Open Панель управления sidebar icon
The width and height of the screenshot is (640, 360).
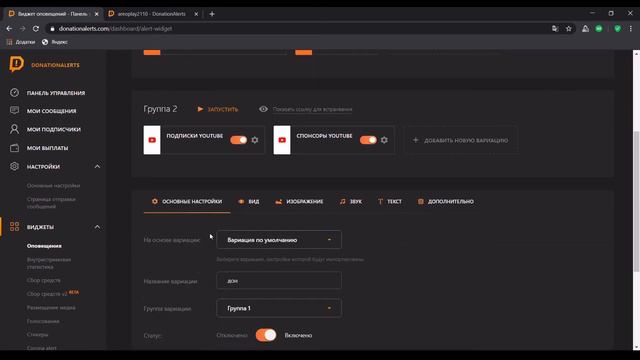[14, 93]
